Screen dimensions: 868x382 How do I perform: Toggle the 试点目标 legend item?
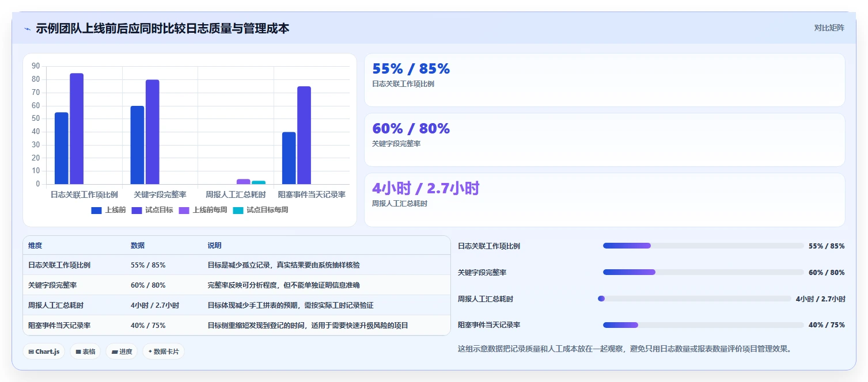[152, 210]
